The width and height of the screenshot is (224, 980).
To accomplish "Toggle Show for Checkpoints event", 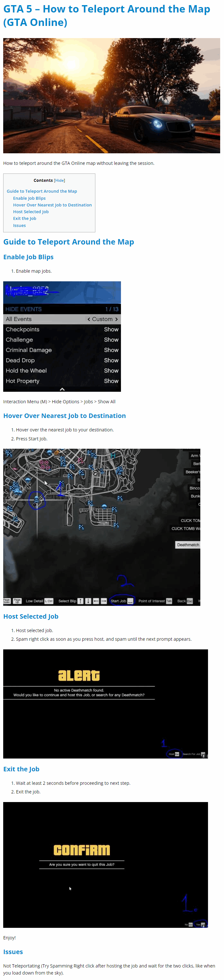I will (111, 329).
